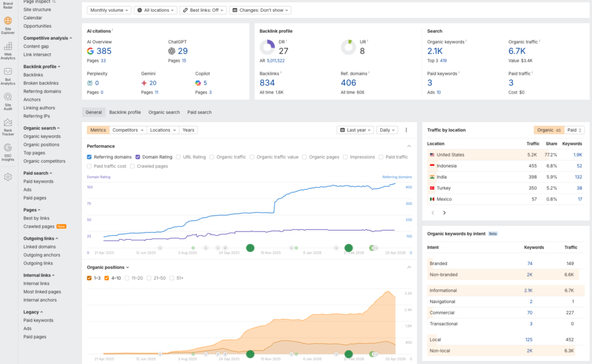Click the 834 backlinks count link

coord(267,83)
